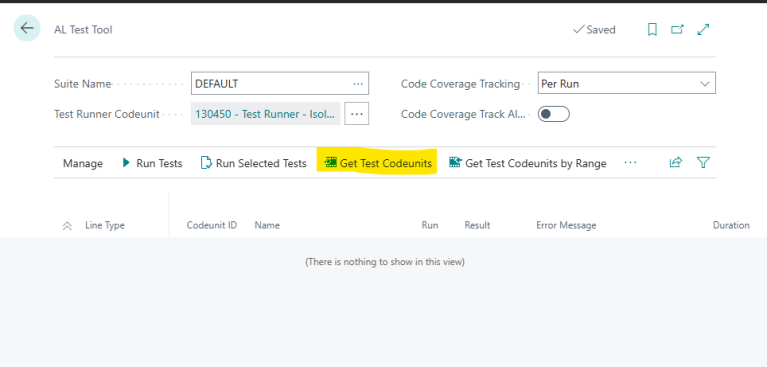Choose Get Test Codeunits by Range
This screenshot has height=367, width=767.
click(x=528, y=163)
